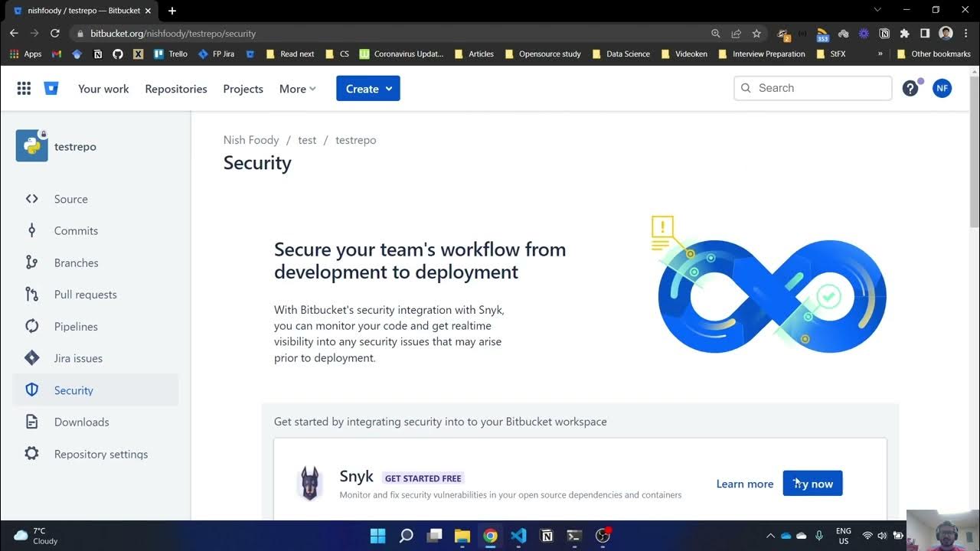
Task: Click Try now for Snyk
Action: tap(812, 484)
